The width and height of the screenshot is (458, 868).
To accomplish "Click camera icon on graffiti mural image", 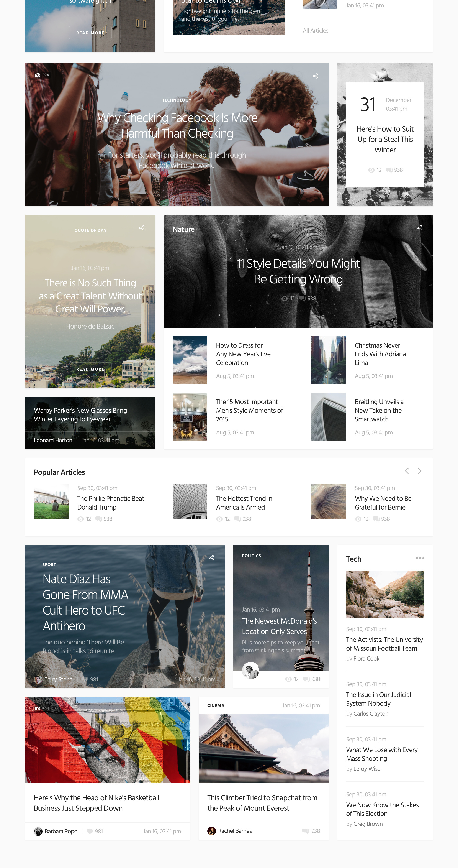I will 37,709.
